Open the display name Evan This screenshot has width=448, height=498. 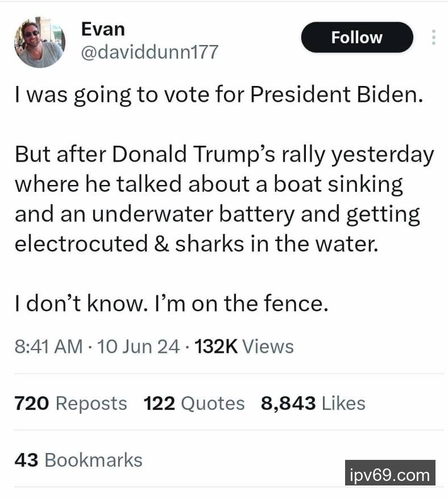coord(102,28)
